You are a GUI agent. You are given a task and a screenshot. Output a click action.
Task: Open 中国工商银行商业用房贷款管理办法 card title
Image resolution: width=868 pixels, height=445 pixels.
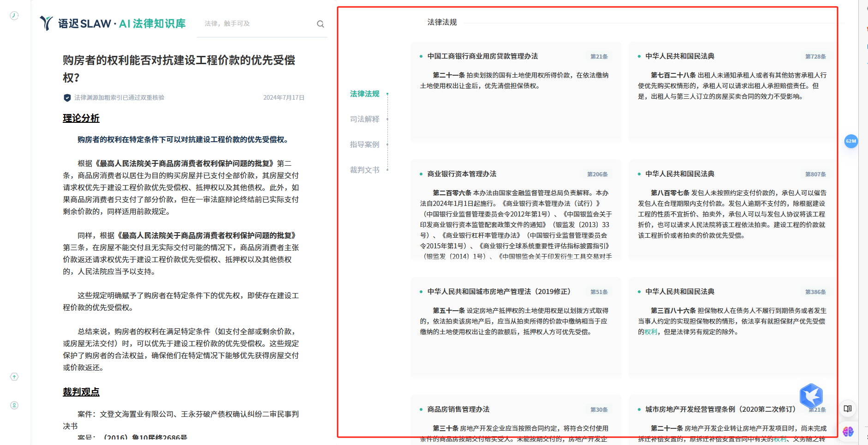point(482,56)
